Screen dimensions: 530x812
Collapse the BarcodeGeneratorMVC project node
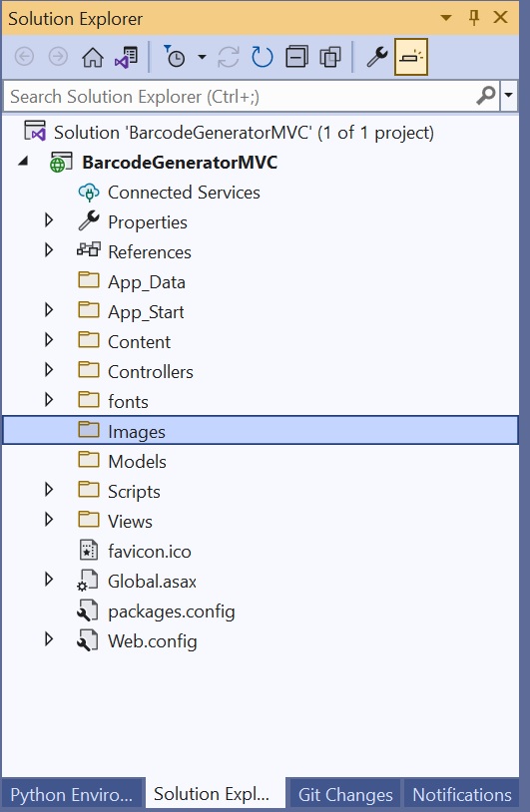pyautogui.click(x=23, y=162)
